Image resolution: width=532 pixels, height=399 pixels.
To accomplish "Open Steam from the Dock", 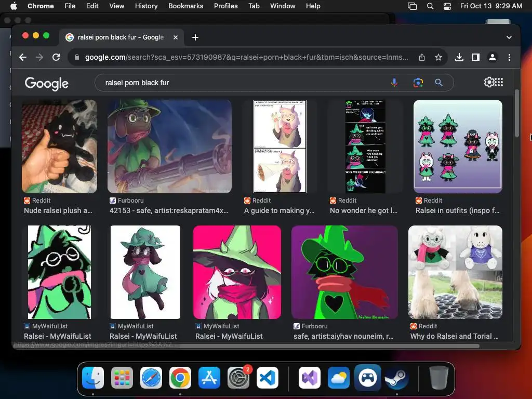I will (x=396, y=378).
